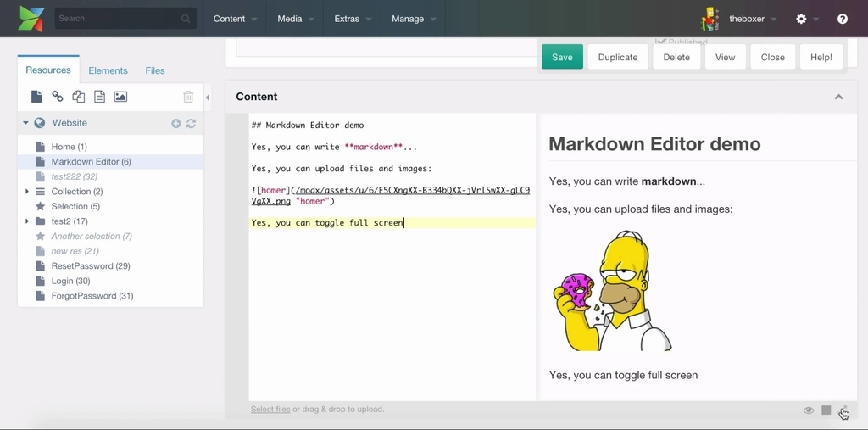Open the Manage menu
Viewport: 868px width, 430px height.
pyautogui.click(x=414, y=19)
